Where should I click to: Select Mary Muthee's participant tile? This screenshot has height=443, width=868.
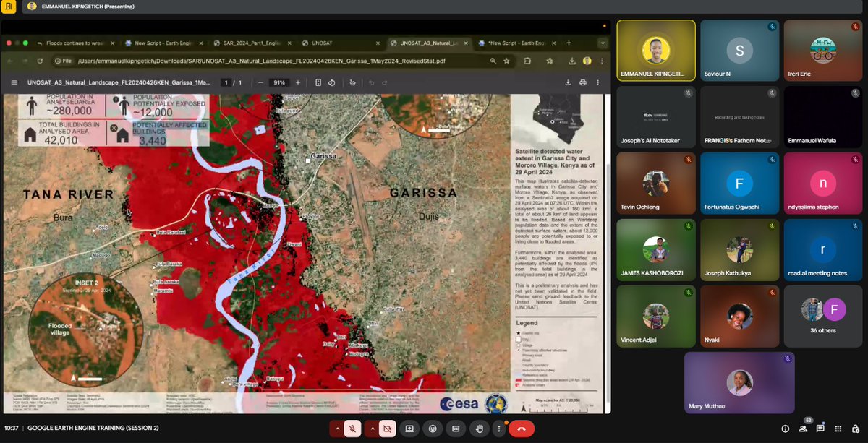point(739,383)
